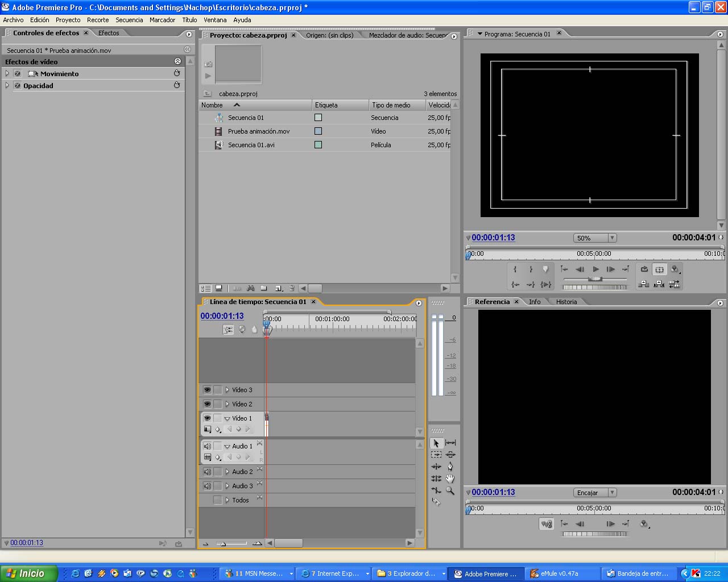Toggle the Snap magnet icon in timeline
728x582 pixels.
[228, 329]
